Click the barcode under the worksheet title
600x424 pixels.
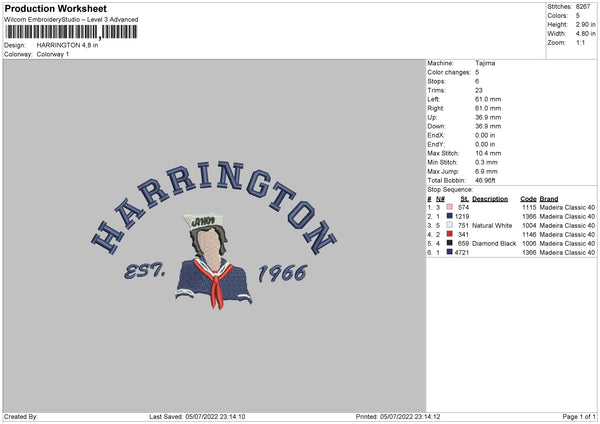[x=71, y=32]
